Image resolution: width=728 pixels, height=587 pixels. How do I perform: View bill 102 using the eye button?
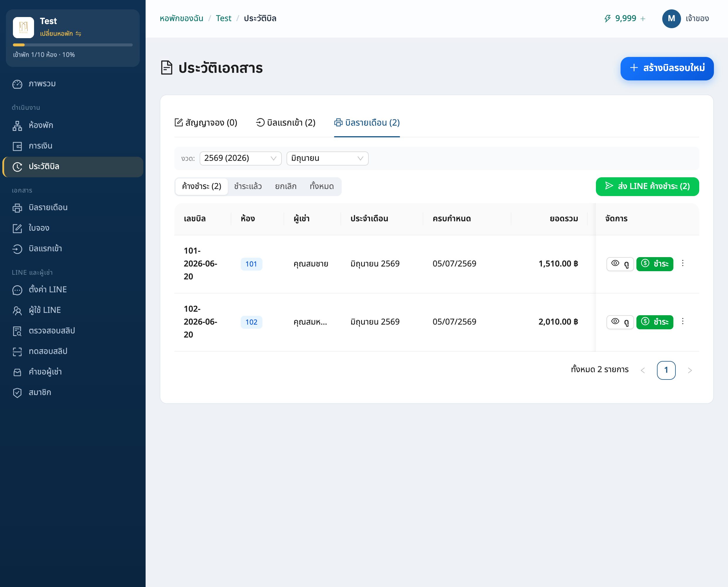click(620, 322)
